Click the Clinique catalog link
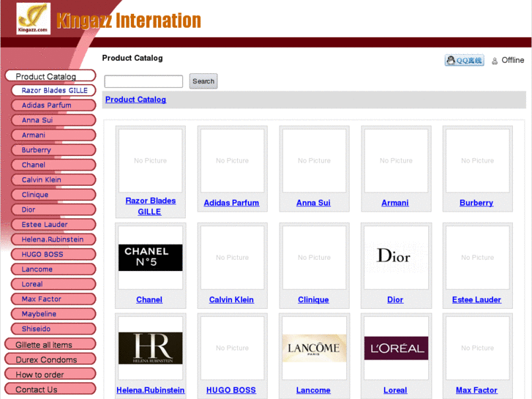532x399 pixels. [313, 300]
